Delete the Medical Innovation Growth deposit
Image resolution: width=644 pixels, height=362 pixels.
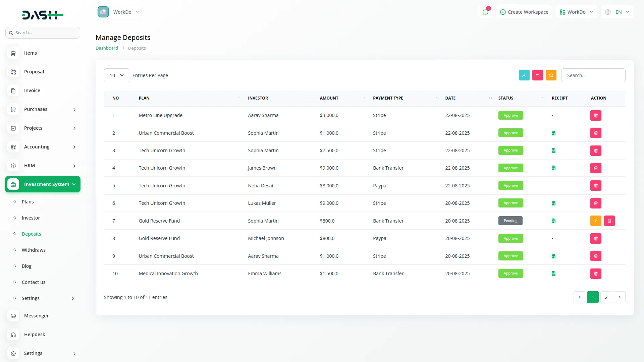coord(596,274)
